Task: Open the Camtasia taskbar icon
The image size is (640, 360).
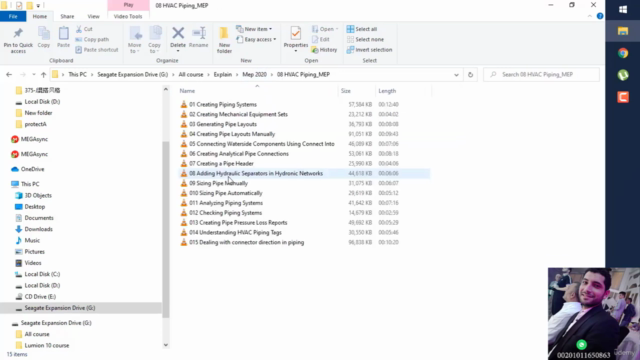Action: click(x=623, y=97)
